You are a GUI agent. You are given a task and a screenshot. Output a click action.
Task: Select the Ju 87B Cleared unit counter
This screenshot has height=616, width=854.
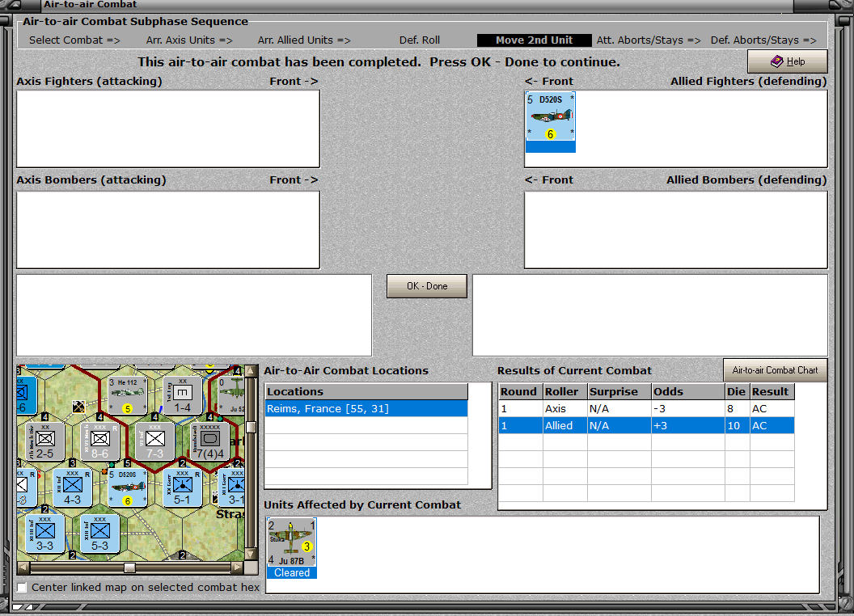(x=292, y=548)
